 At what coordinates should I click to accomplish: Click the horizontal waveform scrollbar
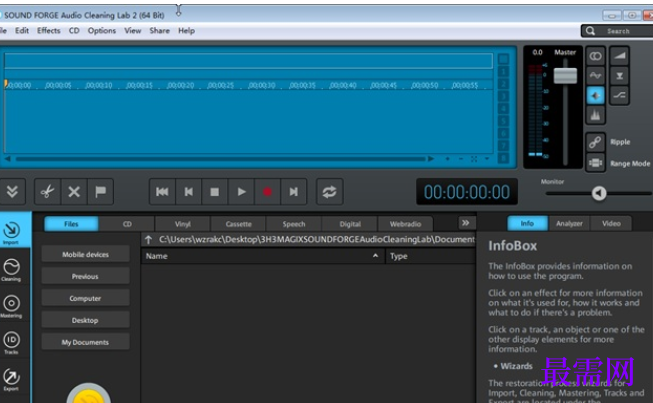point(220,159)
